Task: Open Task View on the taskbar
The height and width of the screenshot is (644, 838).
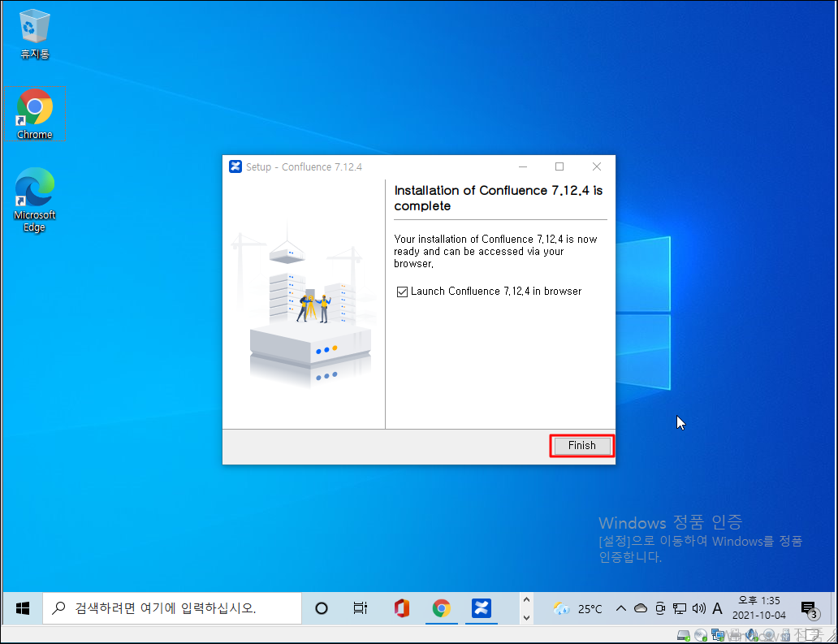Action: pyautogui.click(x=361, y=608)
